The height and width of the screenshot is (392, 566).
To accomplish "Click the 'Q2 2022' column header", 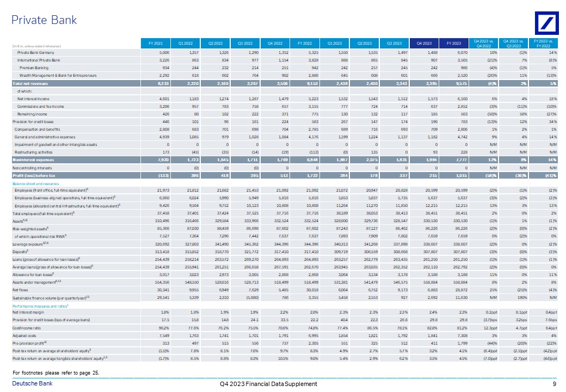I will [215, 44].
